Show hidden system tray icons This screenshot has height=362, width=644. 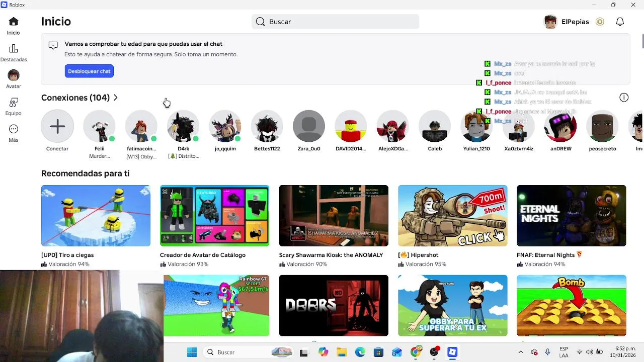point(521,352)
